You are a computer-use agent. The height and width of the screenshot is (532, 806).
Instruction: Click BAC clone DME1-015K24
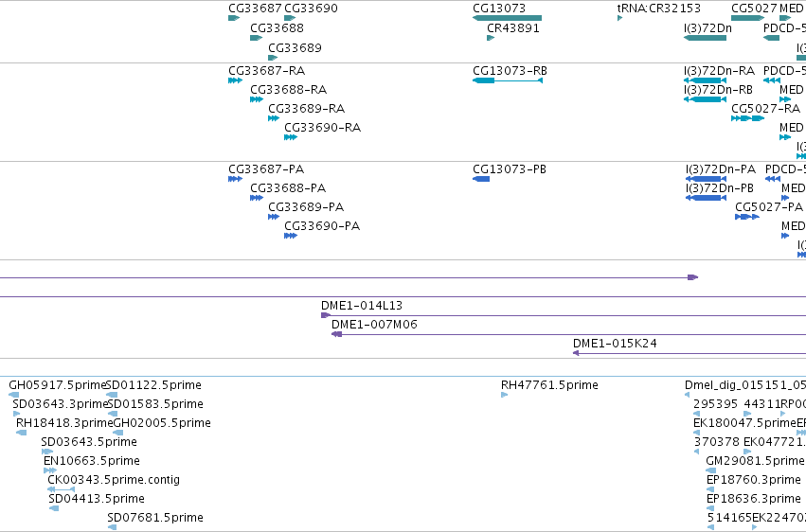point(690,353)
